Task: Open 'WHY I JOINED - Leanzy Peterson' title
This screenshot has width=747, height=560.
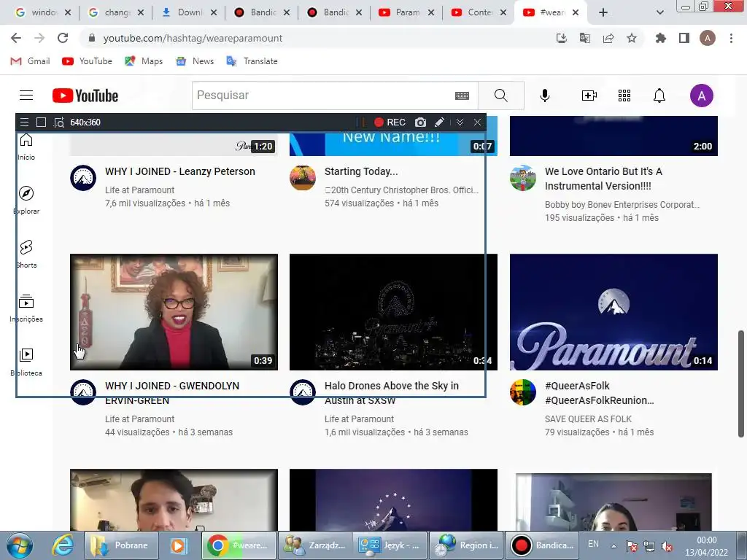Action: coord(180,171)
